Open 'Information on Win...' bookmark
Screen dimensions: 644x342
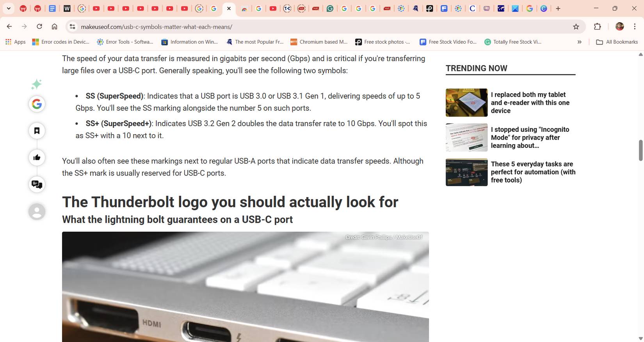(x=190, y=42)
